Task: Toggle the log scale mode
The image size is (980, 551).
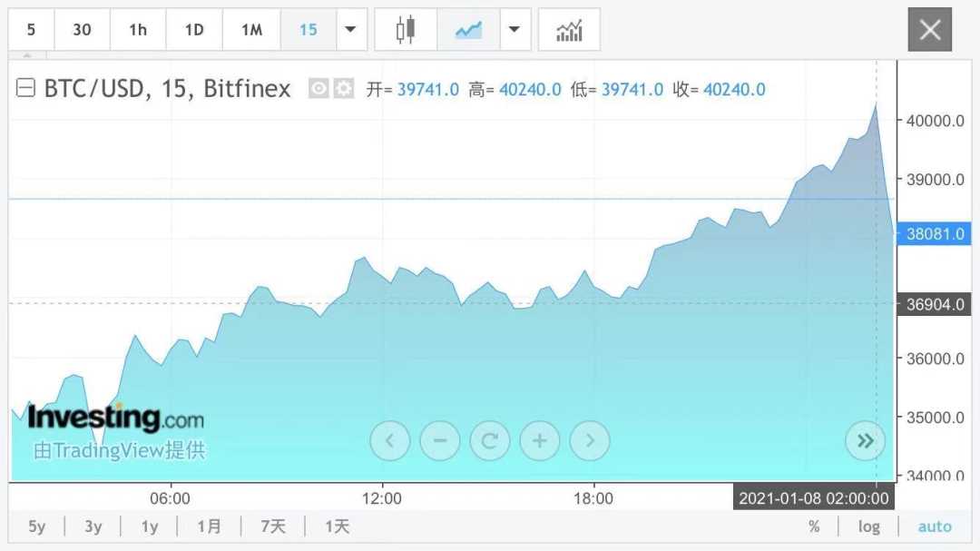Action: (x=868, y=526)
